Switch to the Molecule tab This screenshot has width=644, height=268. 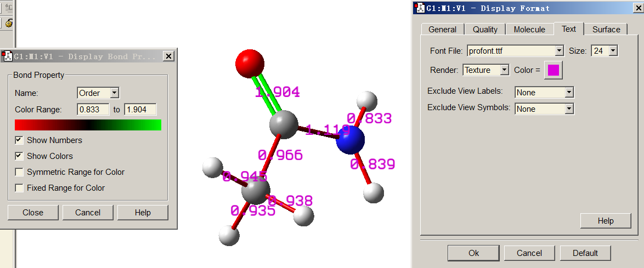(529, 30)
